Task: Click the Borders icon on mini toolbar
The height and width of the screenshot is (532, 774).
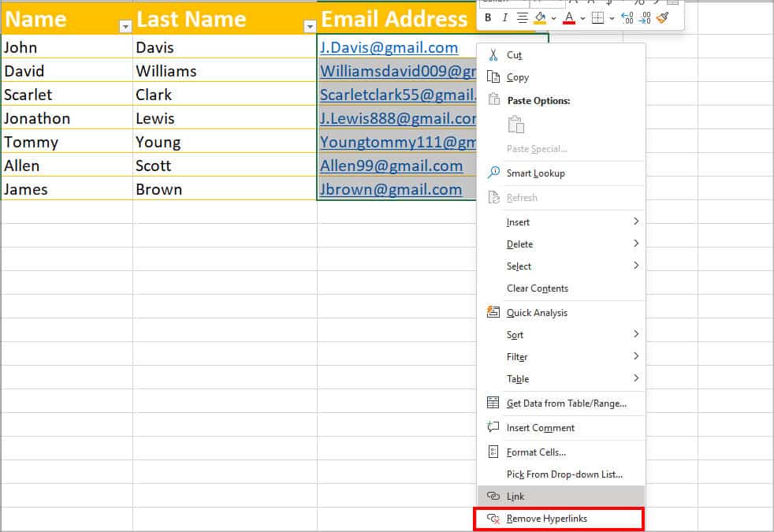Action: [x=599, y=18]
